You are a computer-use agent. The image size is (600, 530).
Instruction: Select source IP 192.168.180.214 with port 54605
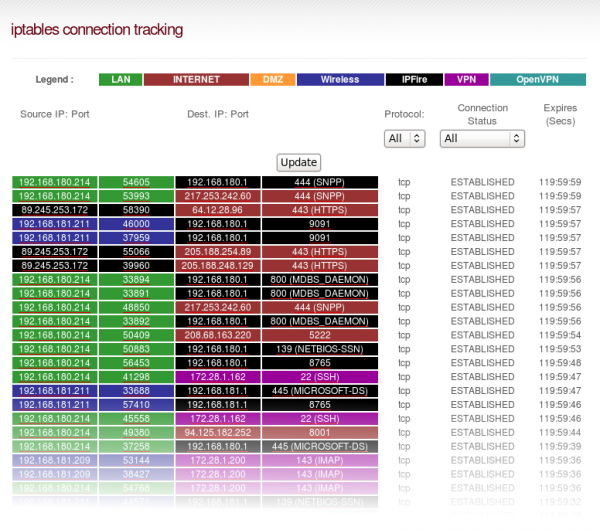55,182
